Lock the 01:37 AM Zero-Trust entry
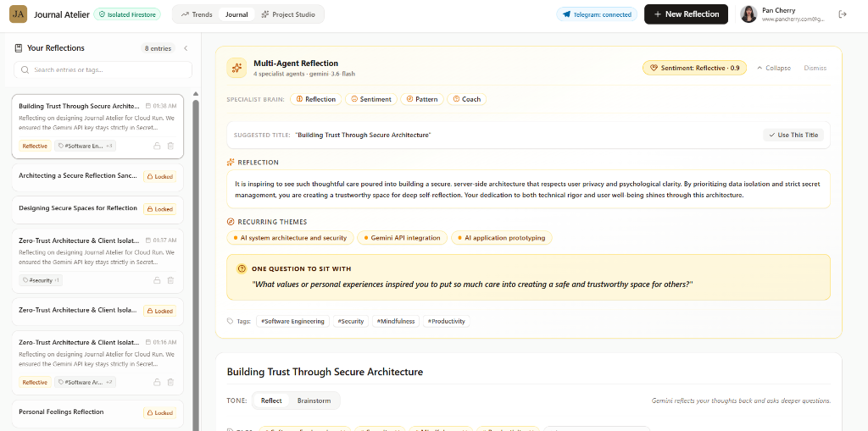The width and height of the screenshot is (868, 431). pos(157,280)
